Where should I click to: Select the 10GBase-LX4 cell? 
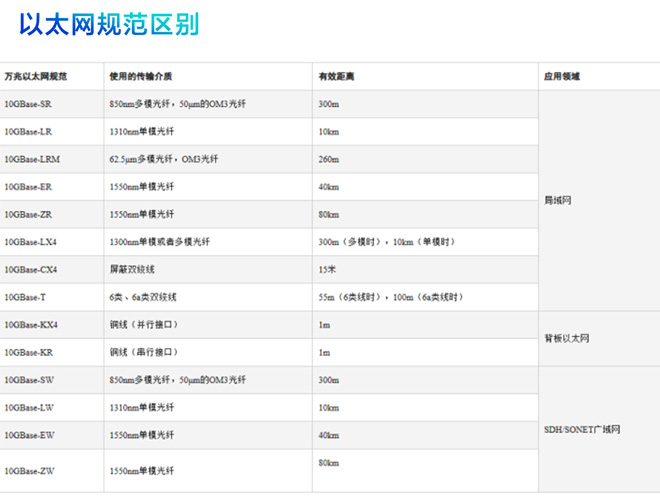point(31,242)
